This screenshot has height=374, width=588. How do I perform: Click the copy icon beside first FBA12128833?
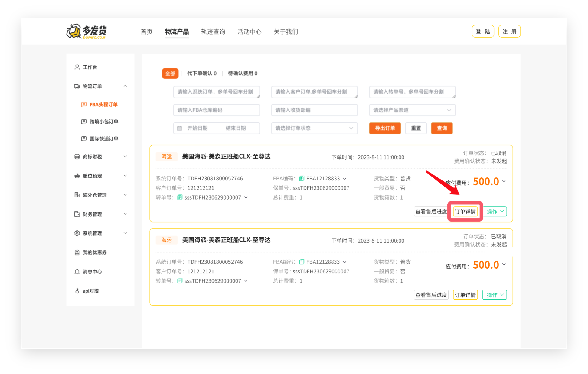[301, 178]
